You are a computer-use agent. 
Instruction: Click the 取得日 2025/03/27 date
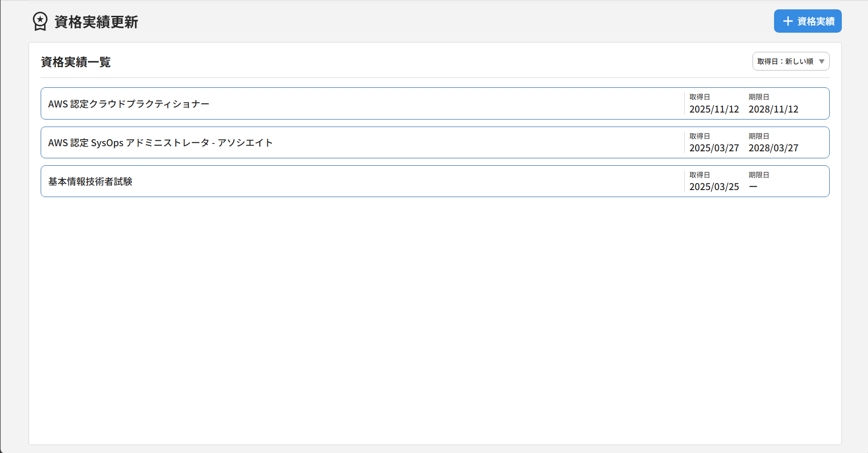pyautogui.click(x=714, y=148)
